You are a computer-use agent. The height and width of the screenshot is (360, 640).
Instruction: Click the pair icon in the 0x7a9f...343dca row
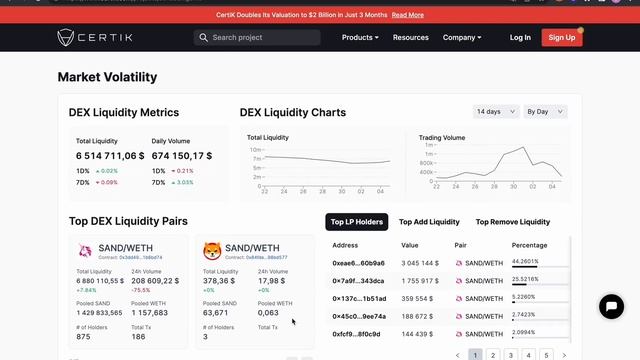(x=459, y=281)
